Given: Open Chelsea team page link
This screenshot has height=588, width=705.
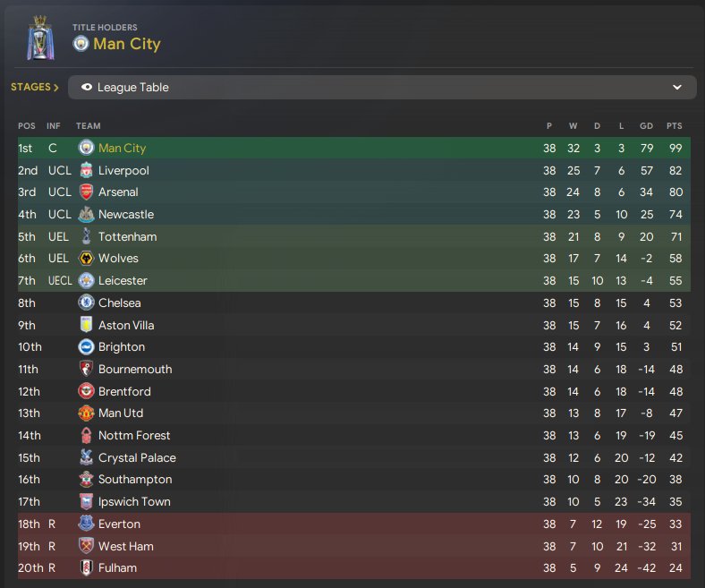Looking at the screenshot, I should tap(120, 303).
